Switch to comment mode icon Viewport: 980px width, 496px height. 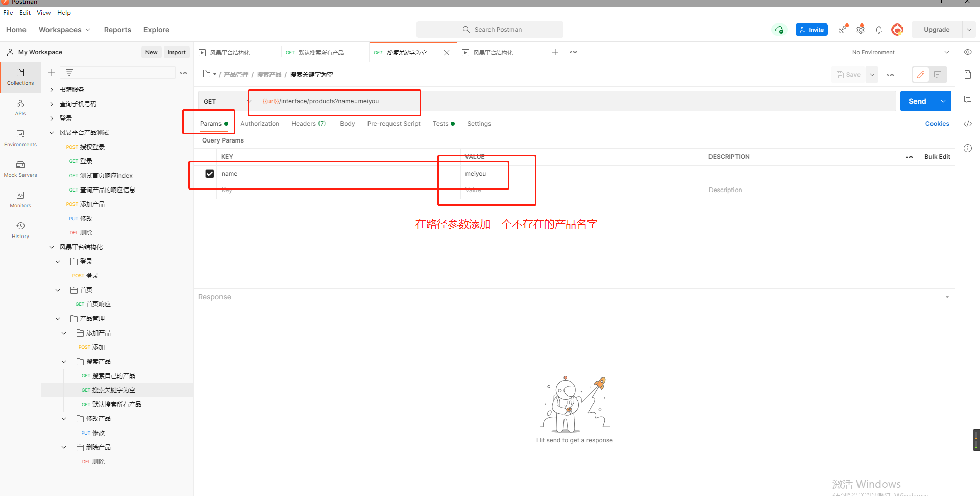938,75
